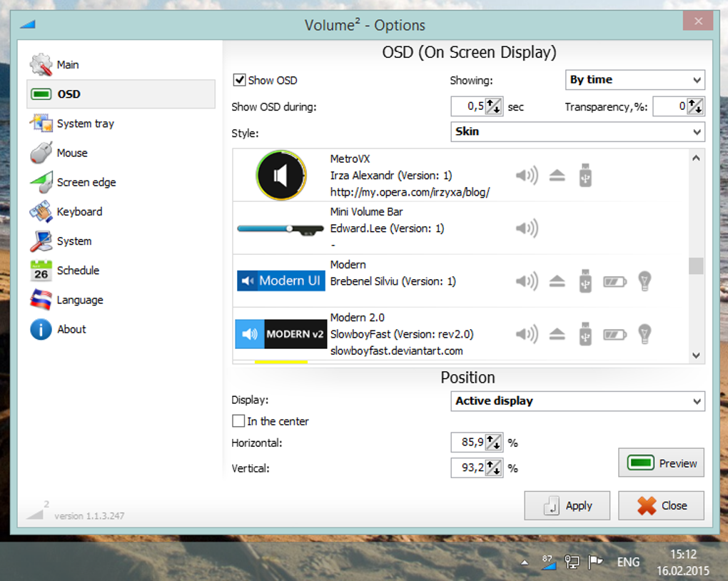Click the Screen edge sidebar icon

(x=41, y=182)
